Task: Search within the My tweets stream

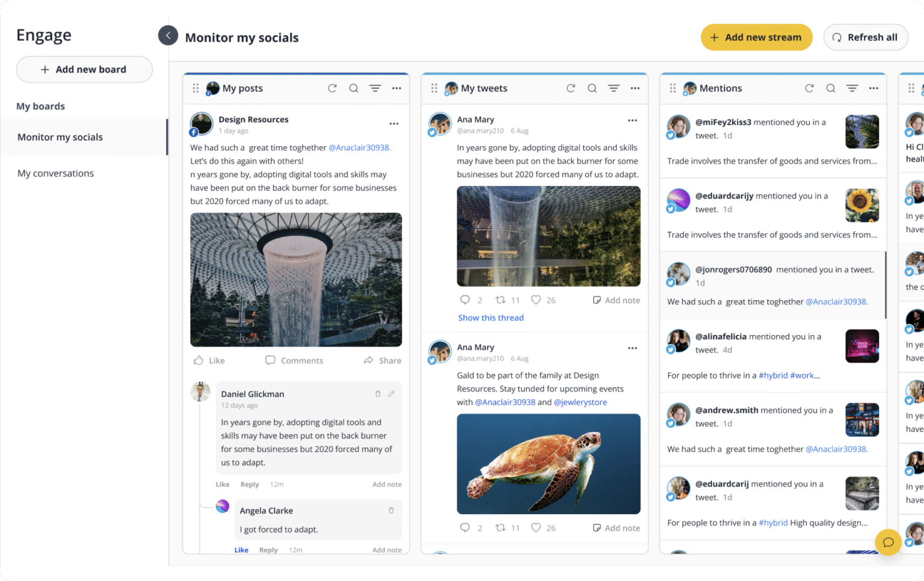Action: coord(593,88)
